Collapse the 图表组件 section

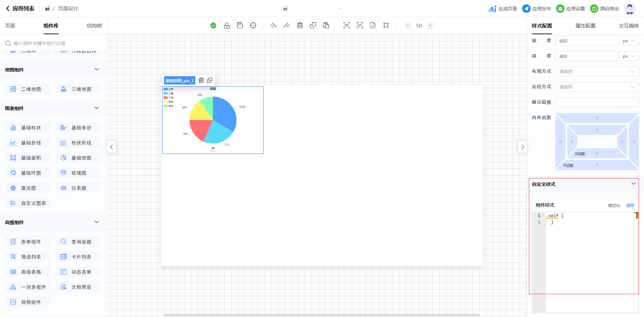(x=97, y=108)
